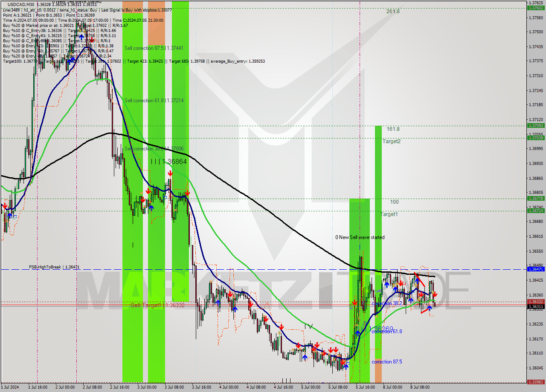Click green price tag 1.37093
Viewport: 546px width, 392px height.
535,125
